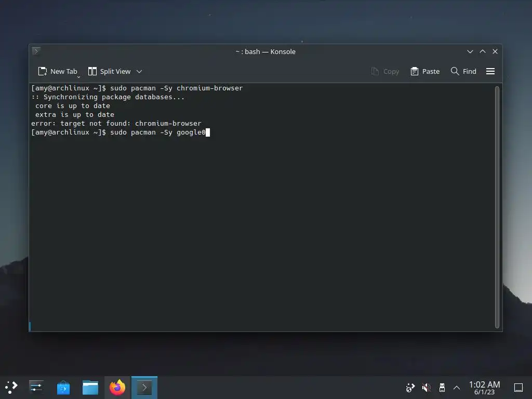The image size is (532, 399).
Task: Click the 'error: target not found' line
Action: (x=116, y=124)
